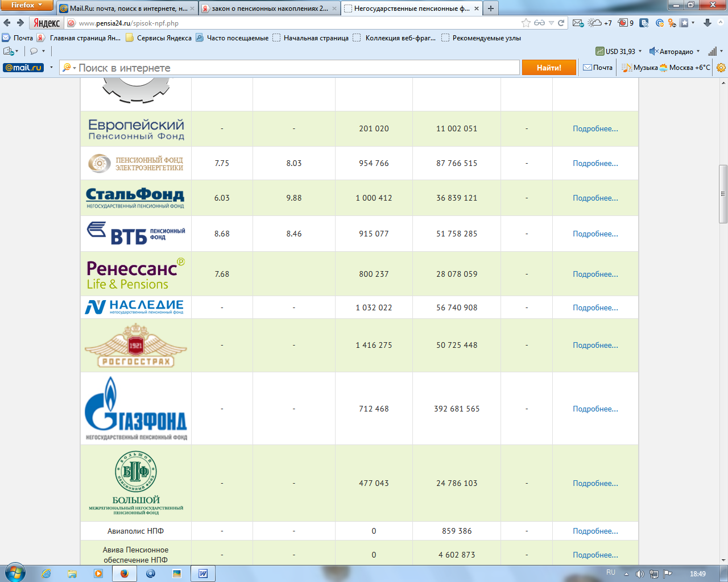
Task: Go forward with the browser forward arrow
Action: click(20, 23)
